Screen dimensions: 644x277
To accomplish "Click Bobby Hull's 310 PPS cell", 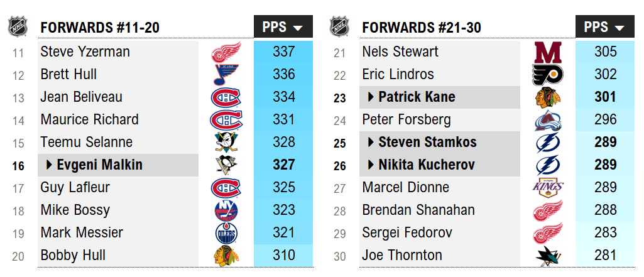I will [284, 256].
